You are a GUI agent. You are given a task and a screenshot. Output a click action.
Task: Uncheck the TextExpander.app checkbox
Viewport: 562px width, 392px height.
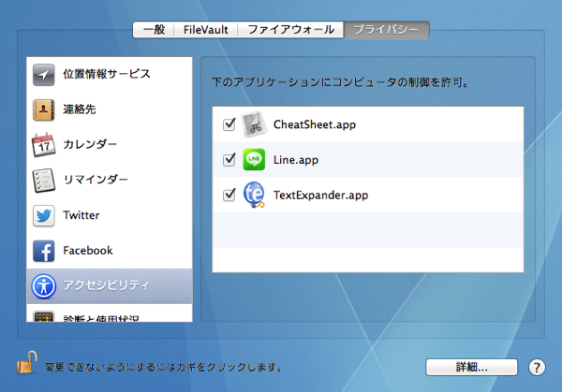pyautogui.click(x=229, y=195)
